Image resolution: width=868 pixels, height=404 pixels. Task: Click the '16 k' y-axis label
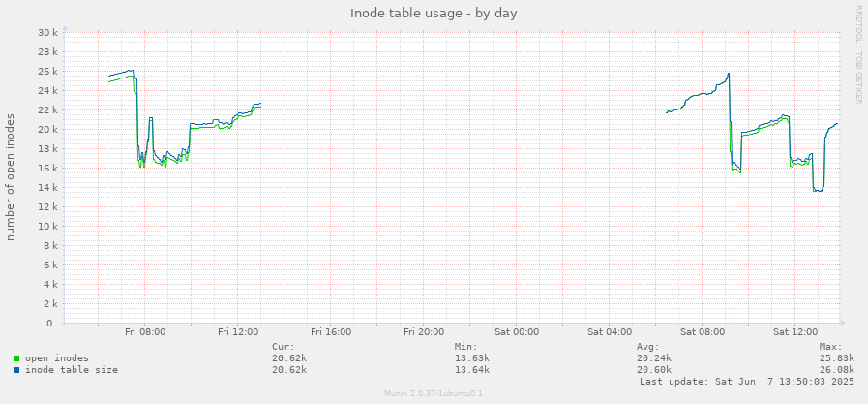[x=47, y=169]
